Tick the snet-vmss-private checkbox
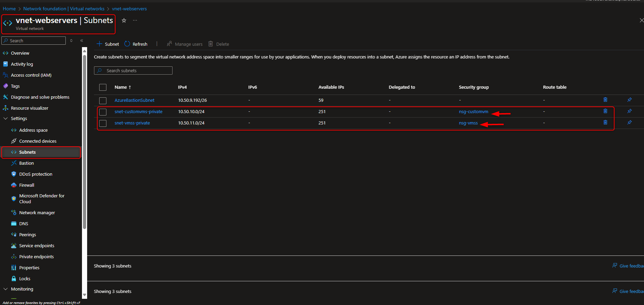The image size is (644, 305). coord(103,123)
